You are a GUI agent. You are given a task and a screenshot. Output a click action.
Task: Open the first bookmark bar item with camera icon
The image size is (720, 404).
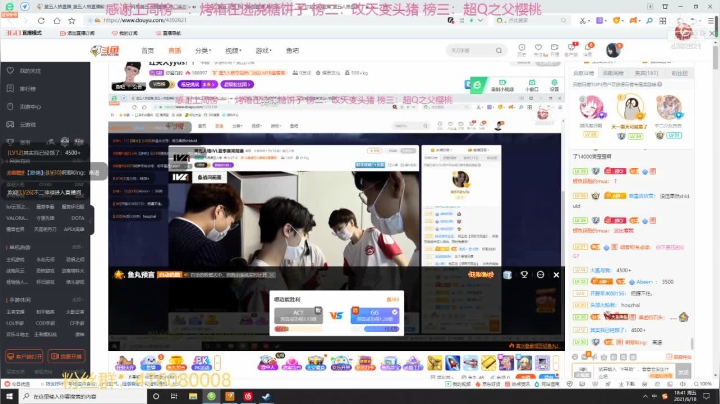[x=77, y=33]
